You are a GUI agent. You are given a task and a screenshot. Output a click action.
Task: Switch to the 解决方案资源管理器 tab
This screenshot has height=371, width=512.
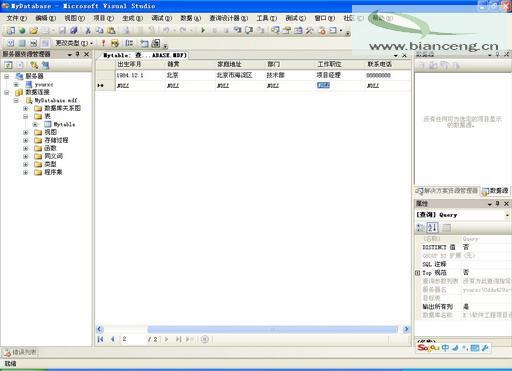(447, 191)
